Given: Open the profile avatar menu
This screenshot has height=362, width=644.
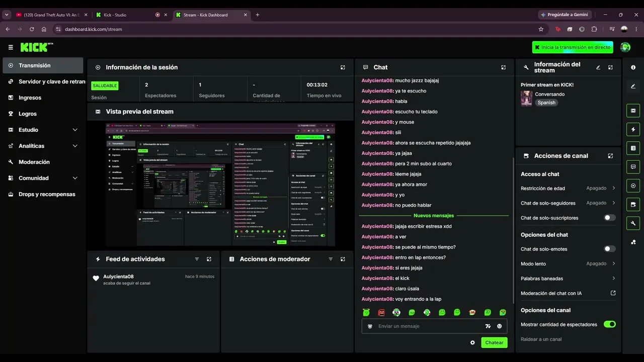Looking at the screenshot, I should pos(625,47).
